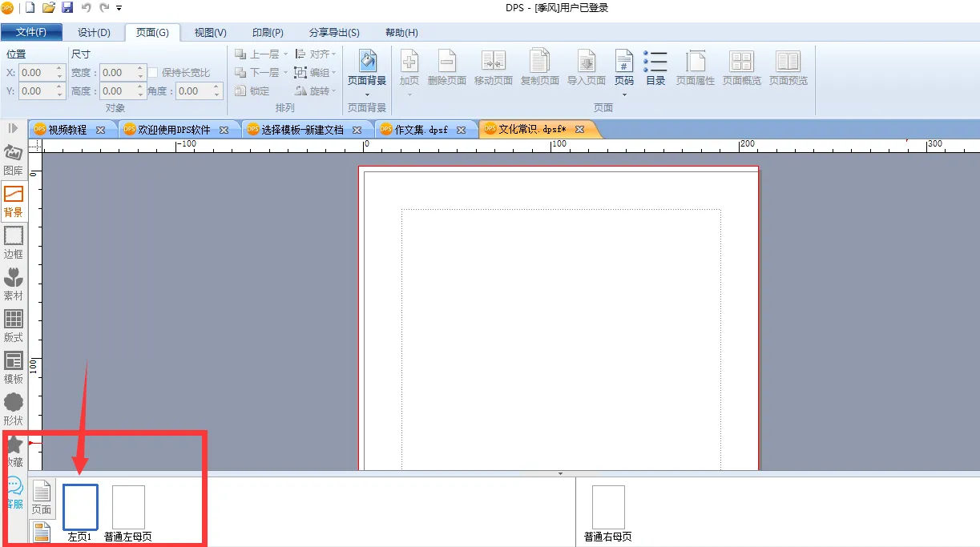
Task: Click the X position input field
Action: pyautogui.click(x=42, y=73)
